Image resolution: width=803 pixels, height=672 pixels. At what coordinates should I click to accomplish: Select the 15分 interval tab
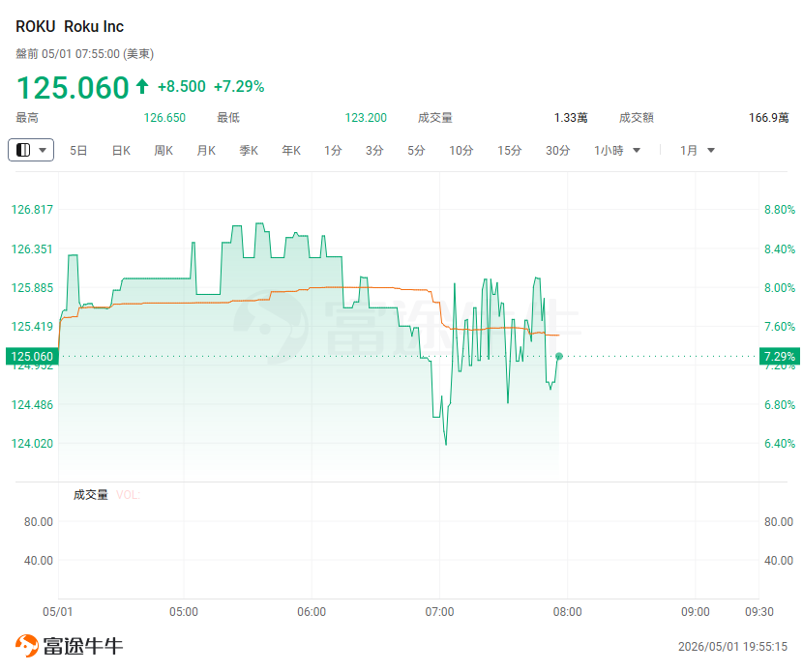click(x=509, y=151)
